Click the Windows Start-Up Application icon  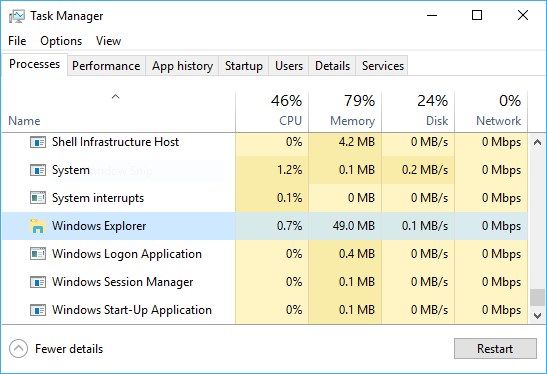[38, 310]
